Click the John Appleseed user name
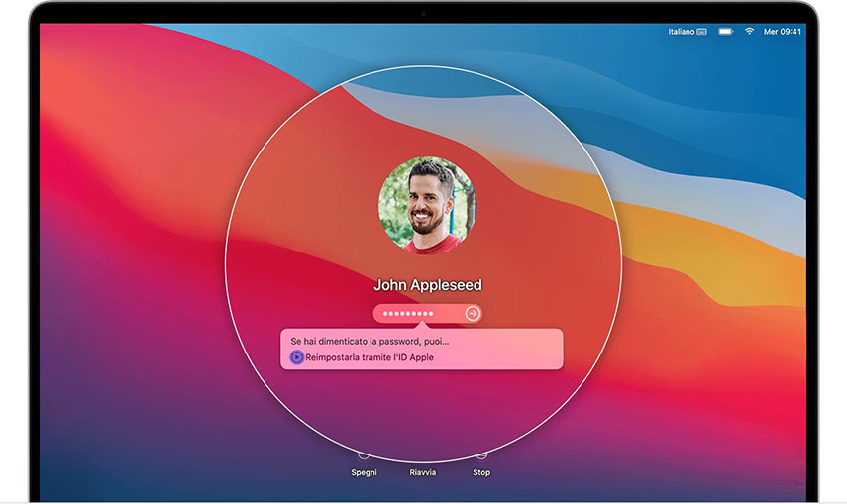This screenshot has width=847, height=504. (x=427, y=285)
